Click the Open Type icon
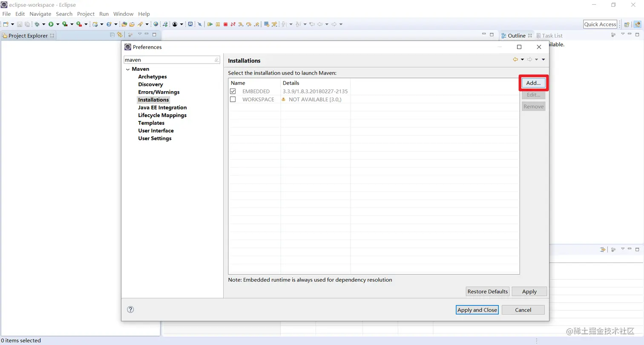This screenshot has width=644, height=345. point(124,24)
